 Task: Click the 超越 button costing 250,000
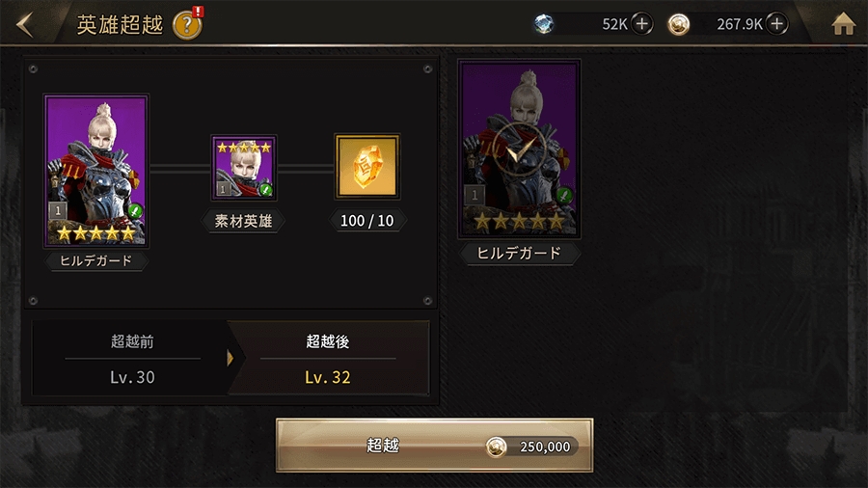435,446
